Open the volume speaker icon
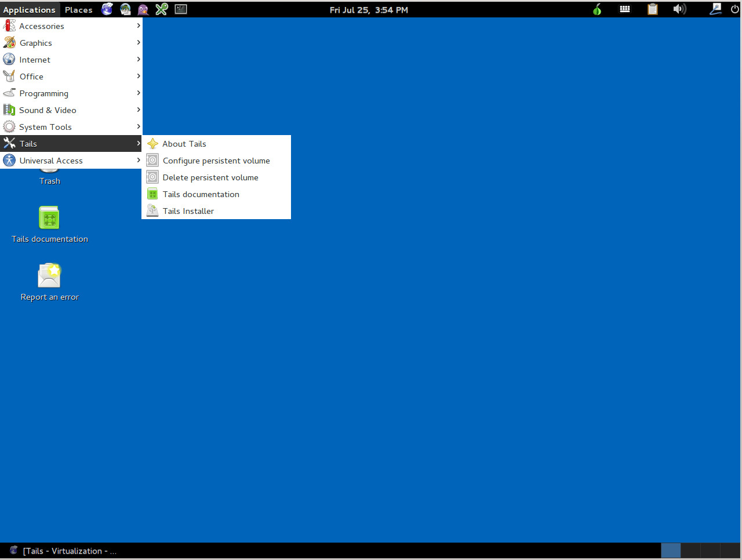The width and height of the screenshot is (742, 560). [x=679, y=9]
